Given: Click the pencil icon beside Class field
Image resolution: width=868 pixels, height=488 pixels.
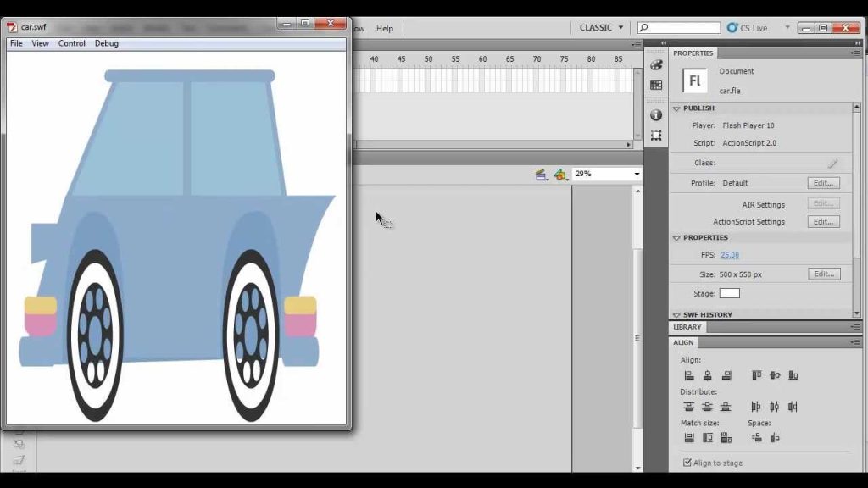Looking at the screenshot, I should click(832, 163).
